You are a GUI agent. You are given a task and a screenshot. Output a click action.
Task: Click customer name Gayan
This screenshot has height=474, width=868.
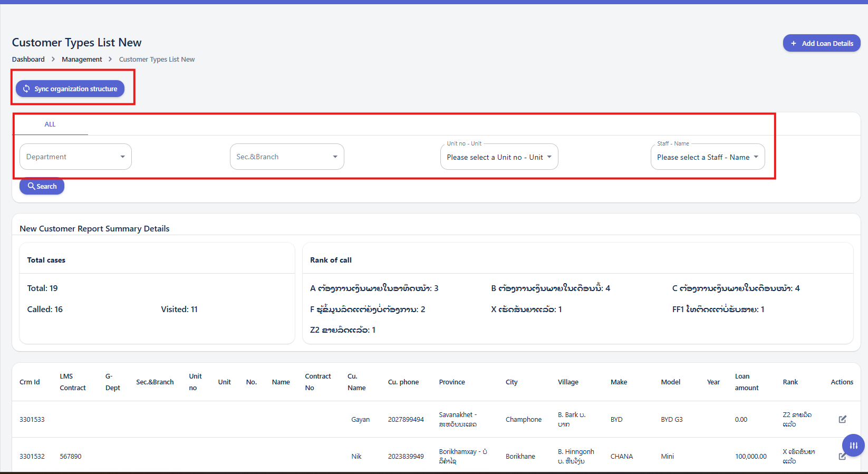pos(361,420)
